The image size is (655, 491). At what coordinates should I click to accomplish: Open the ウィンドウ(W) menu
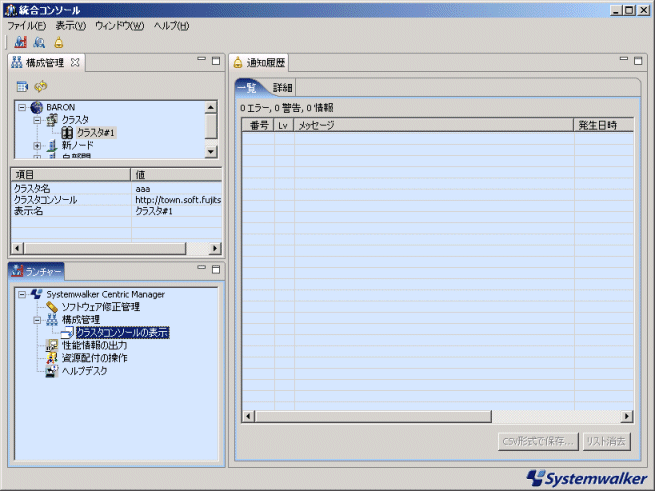point(119,26)
